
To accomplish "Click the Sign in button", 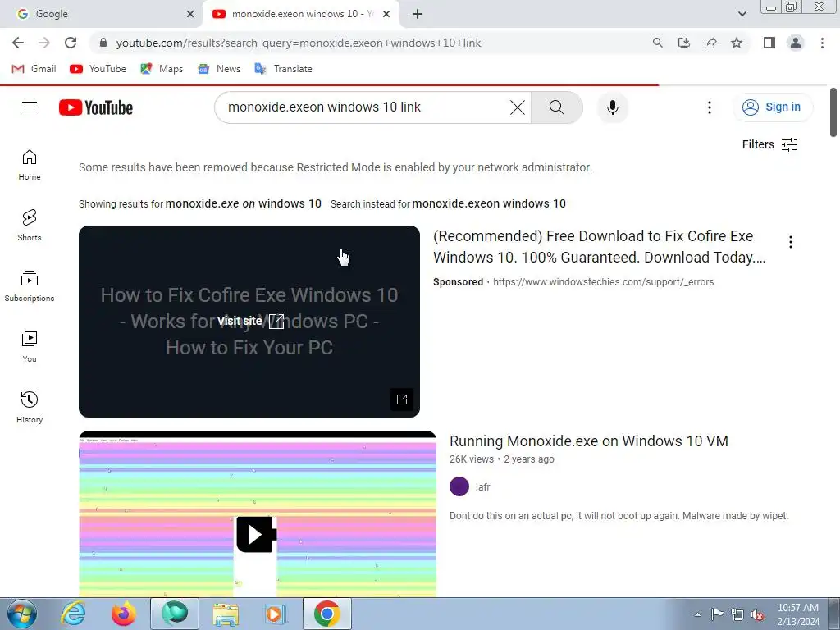I will pyautogui.click(x=772, y=107).
